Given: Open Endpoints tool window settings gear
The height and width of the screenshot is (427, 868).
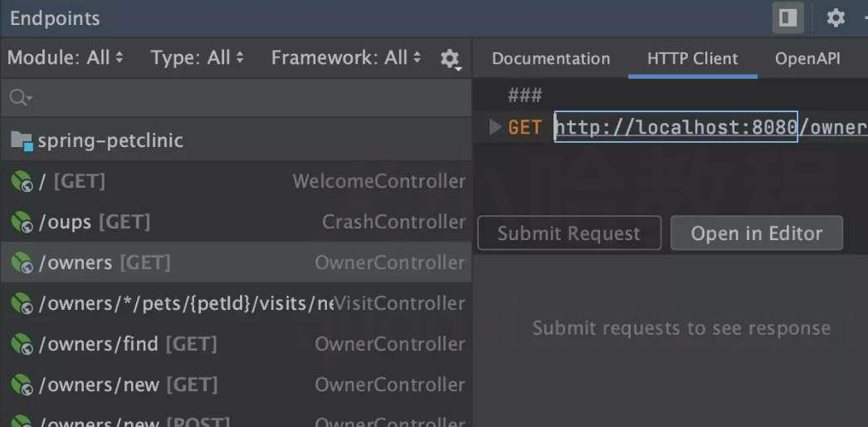Looking at the screenshot, I should pyautogui.click(x=836, y=17).
